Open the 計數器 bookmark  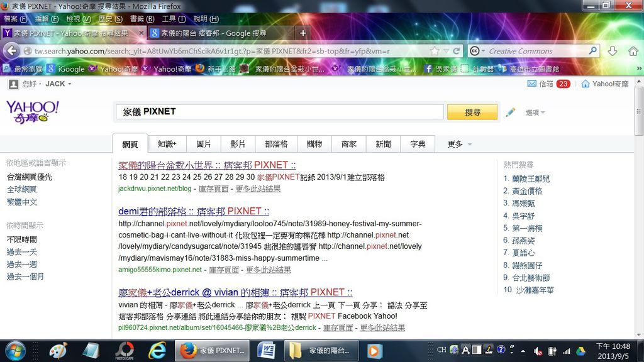478,69
